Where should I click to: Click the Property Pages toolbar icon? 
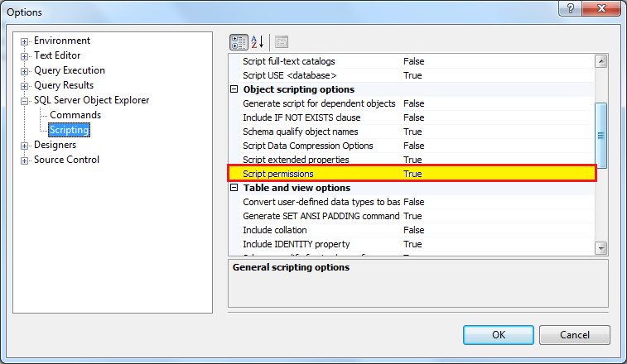tap(282, 41)
